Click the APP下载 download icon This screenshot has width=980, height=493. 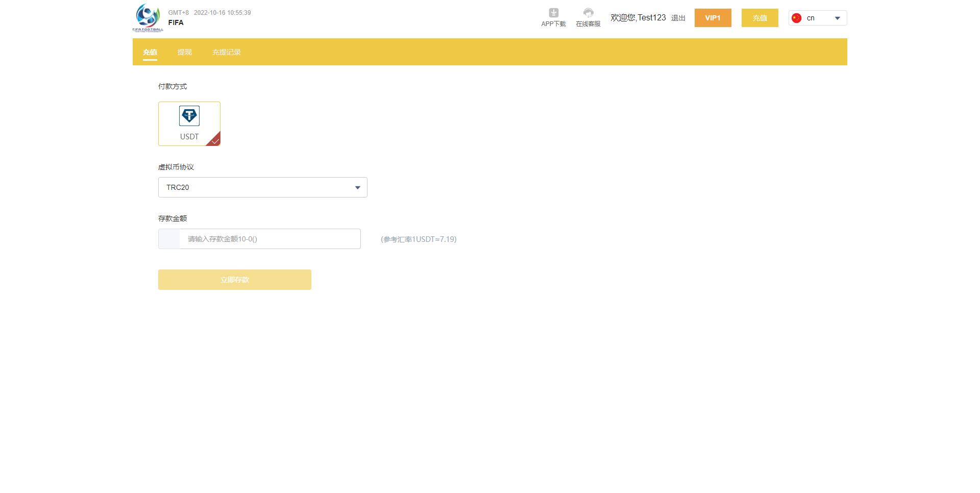553,13
